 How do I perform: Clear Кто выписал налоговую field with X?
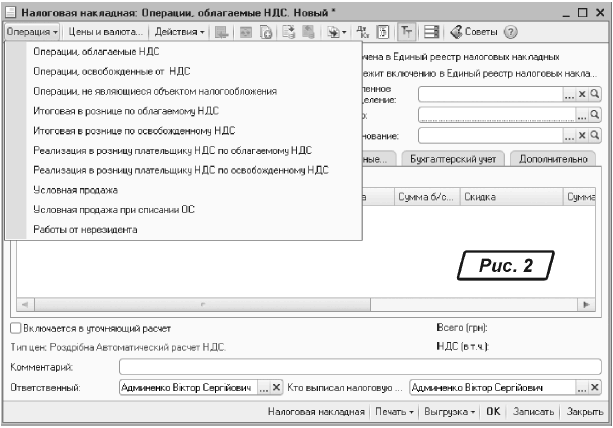594,387
